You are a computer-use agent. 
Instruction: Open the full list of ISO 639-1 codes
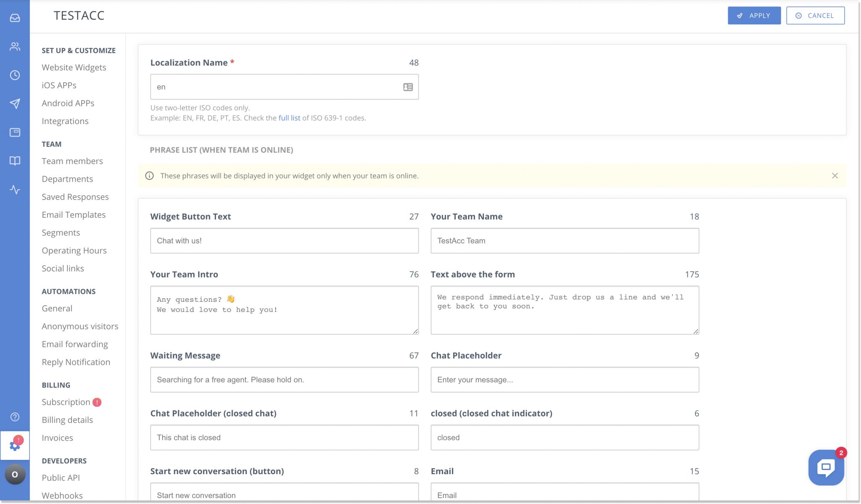tap(289, 118)
